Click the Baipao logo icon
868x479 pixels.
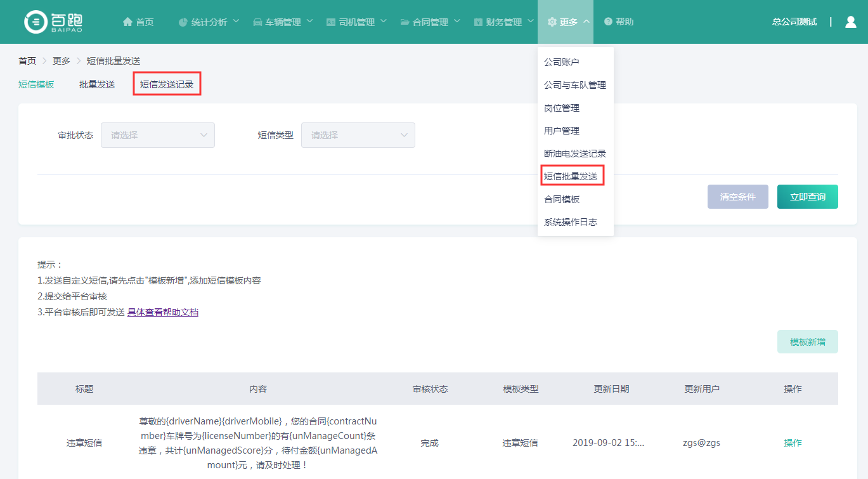[x=36, y=22]
